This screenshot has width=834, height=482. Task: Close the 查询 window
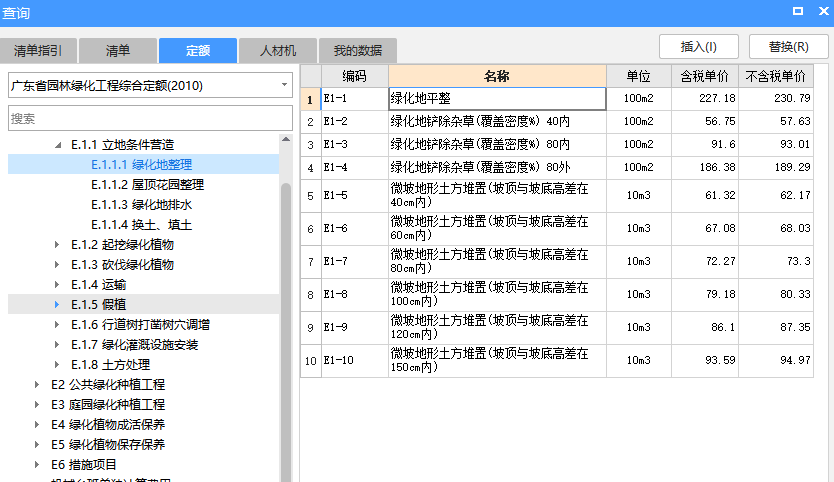pyautogui.click(x=824, y=11)
